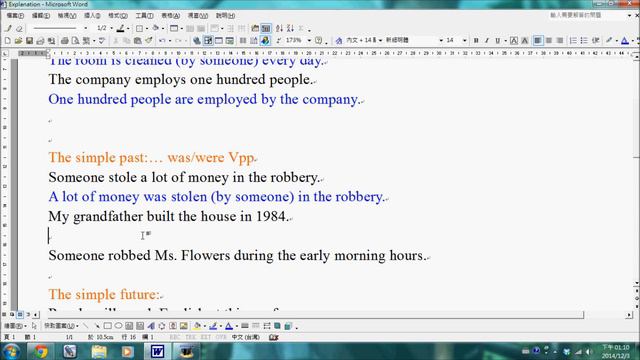This screenshot has height=360, width=640.
Task: Expand the border color arrow
Action: pos(128,28)
